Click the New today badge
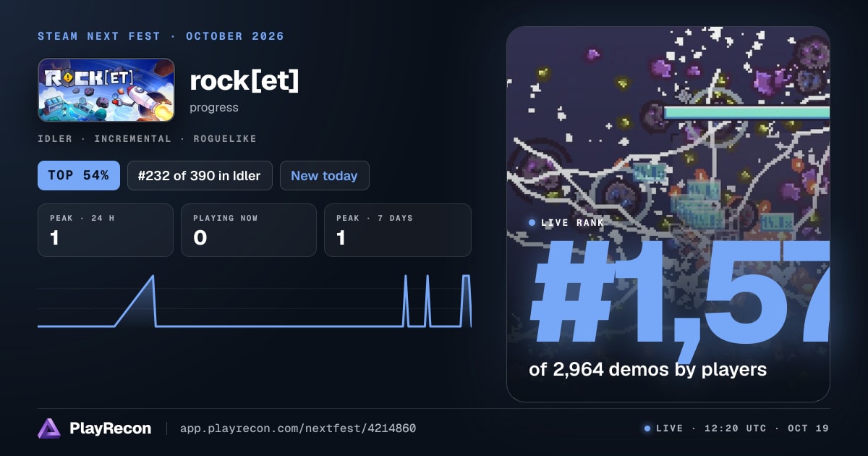 [324, 175]
